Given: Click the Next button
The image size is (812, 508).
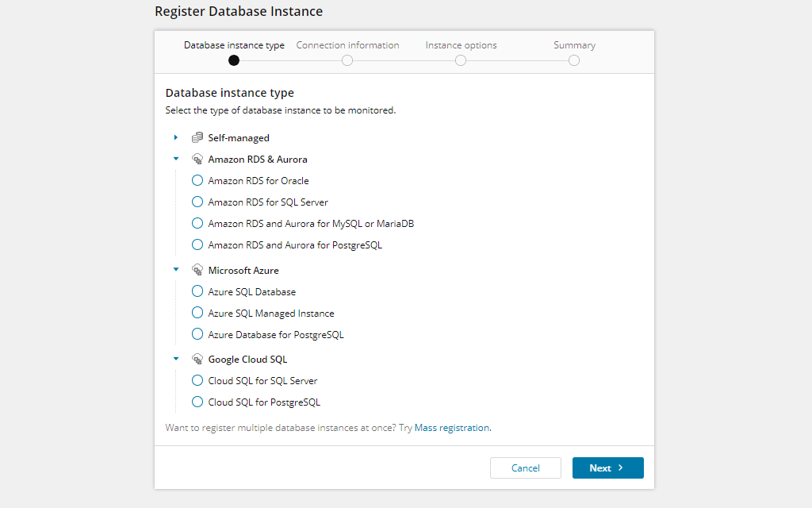Looking at the screenshot, I should 607,468.
